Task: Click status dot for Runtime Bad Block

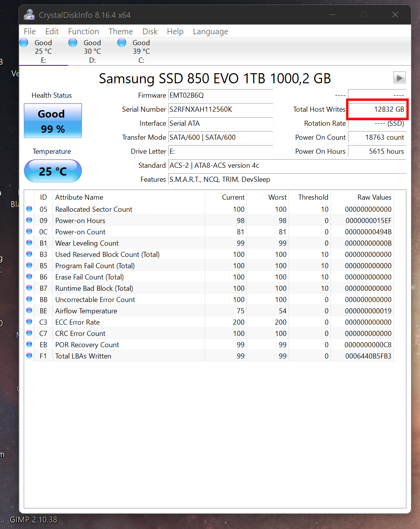Action: tap(29, 288)
